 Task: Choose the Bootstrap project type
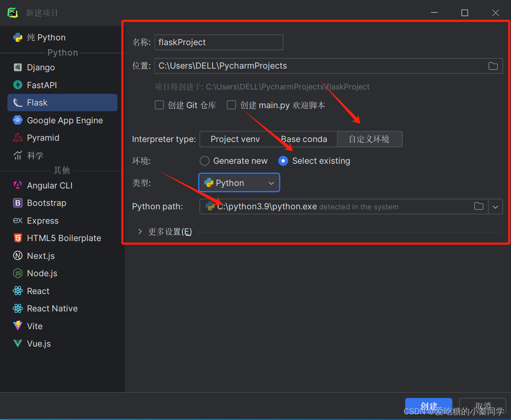click(62, 203)
